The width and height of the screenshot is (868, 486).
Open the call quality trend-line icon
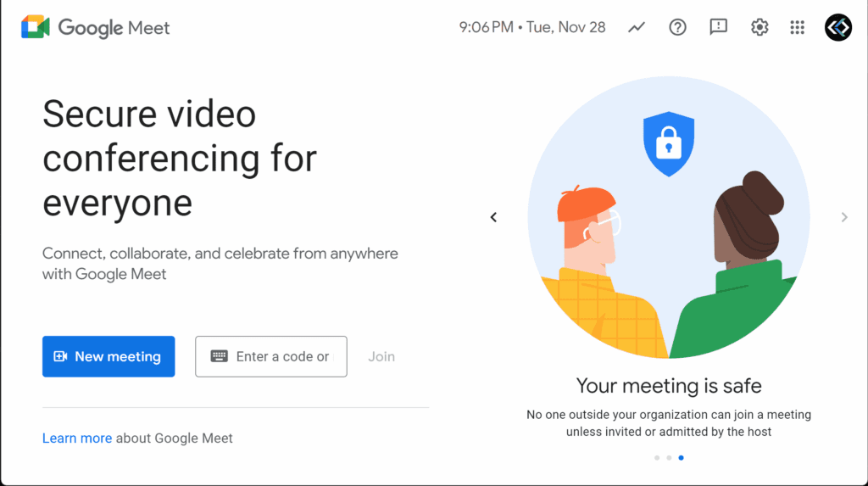(x=637, y=27)
